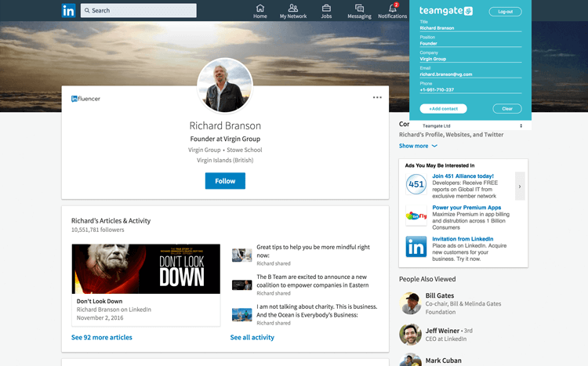Expand Show more contact info
Image resolution: width=588 pixels, height=366 pixels.
[418, 146]
